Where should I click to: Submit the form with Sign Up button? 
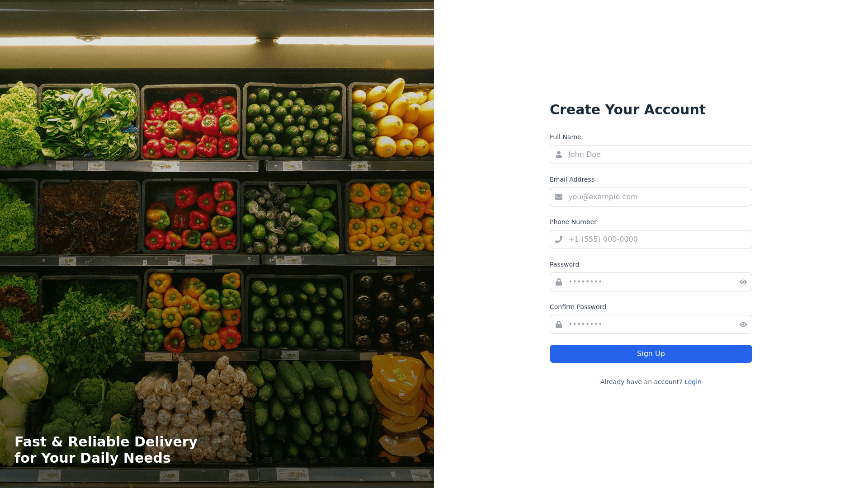[651, 354]
